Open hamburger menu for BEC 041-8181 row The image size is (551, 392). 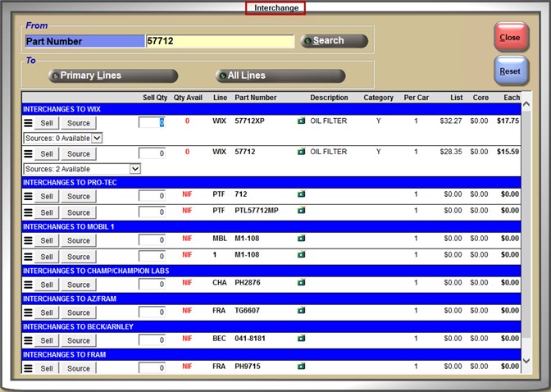pyautogui.click(x=28, y=340)
